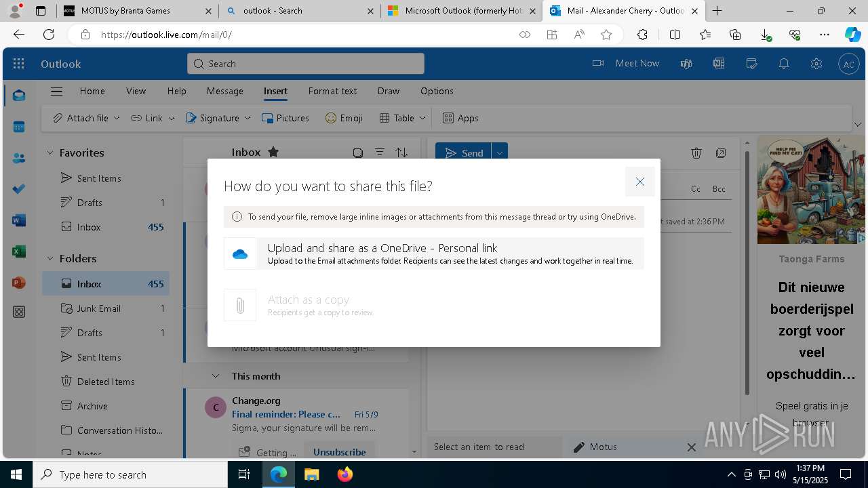Open Sent Items under Favorites
Image resolution: width=868 pixels, height=488 pixels.
pos(106,178)
